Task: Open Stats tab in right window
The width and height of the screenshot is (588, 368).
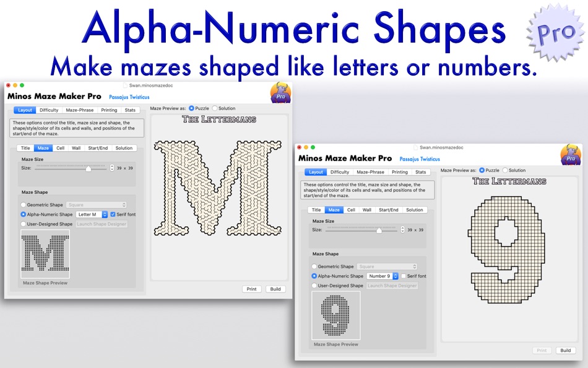Action: pyautogui.click(x=421, y=172)
